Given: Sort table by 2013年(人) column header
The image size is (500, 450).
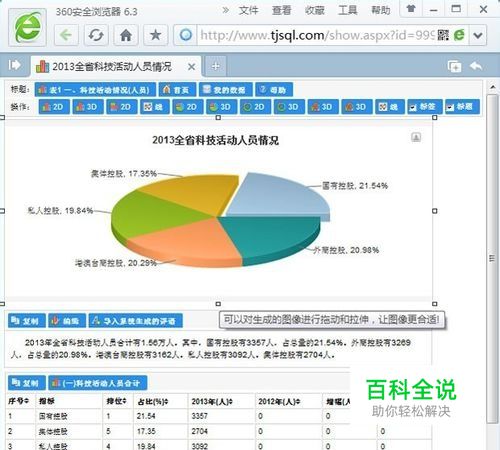Looking at the screenshot, I should [212, 402].
